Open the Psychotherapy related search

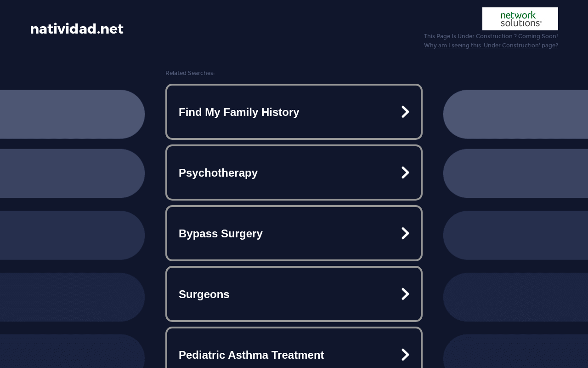click(x=294, y=172)
